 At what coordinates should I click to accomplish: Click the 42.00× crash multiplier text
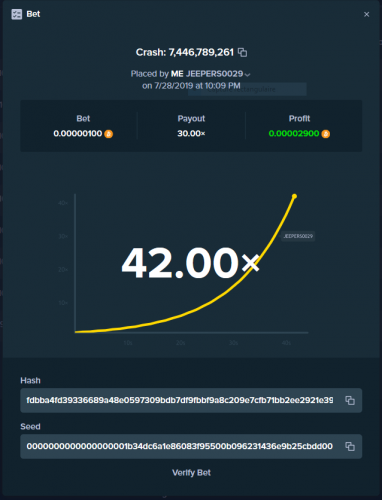190,263
